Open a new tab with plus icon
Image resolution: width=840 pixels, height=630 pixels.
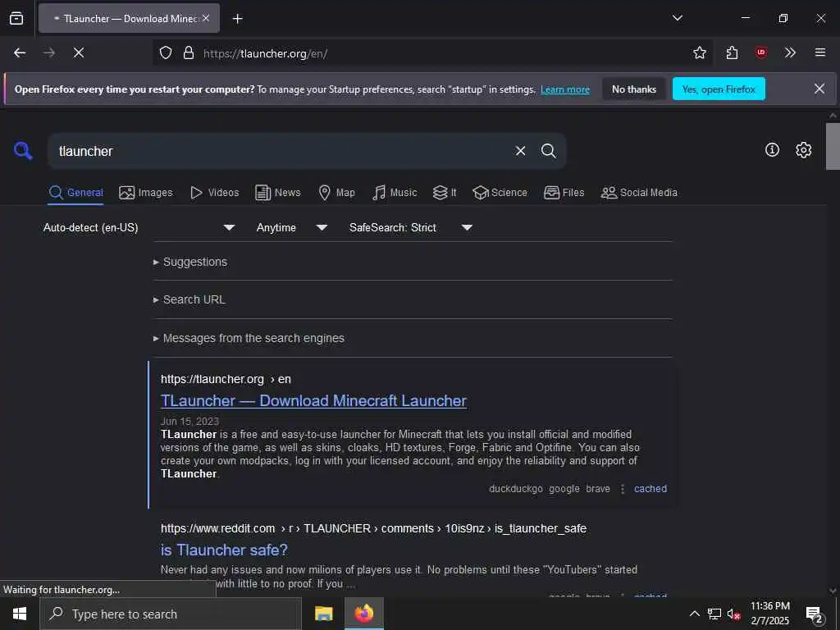pos(237,19)
